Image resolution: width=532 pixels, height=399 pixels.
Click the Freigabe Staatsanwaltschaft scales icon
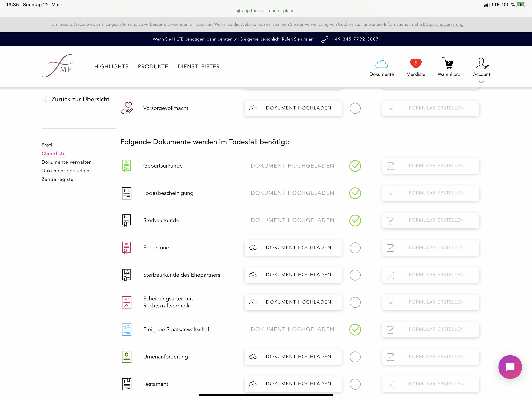click(x=127, y=329)
